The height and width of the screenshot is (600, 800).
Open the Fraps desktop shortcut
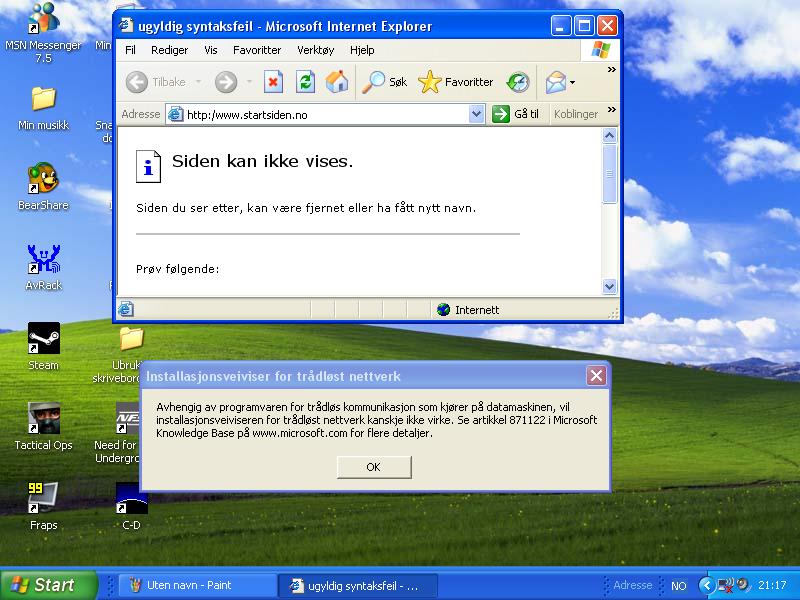[x=43, y=498]
